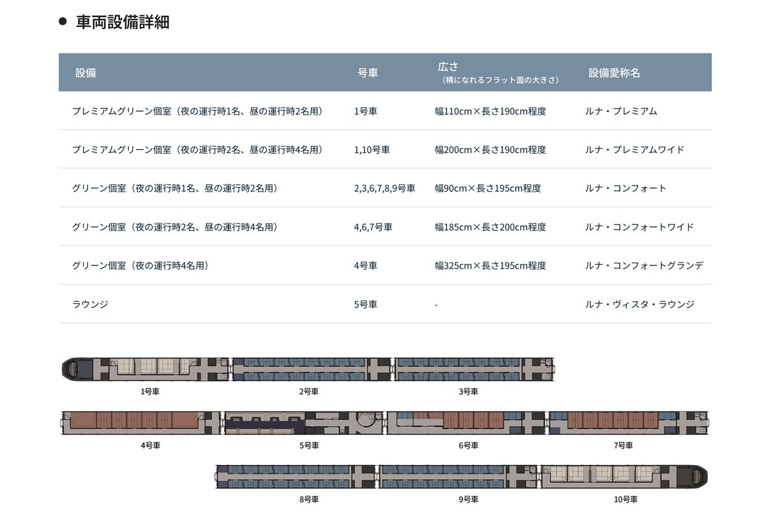The width and height of the screenshot is (766, 532).
Task: Select the 2号車 car layout diagram
Action: pyautogui.click(x=311, y=370)
